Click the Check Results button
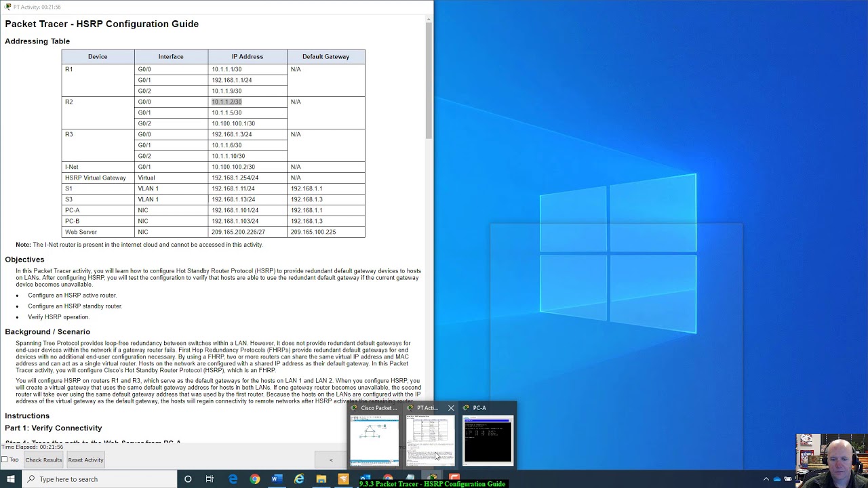The image size is (868, 488). coord(43,460)
